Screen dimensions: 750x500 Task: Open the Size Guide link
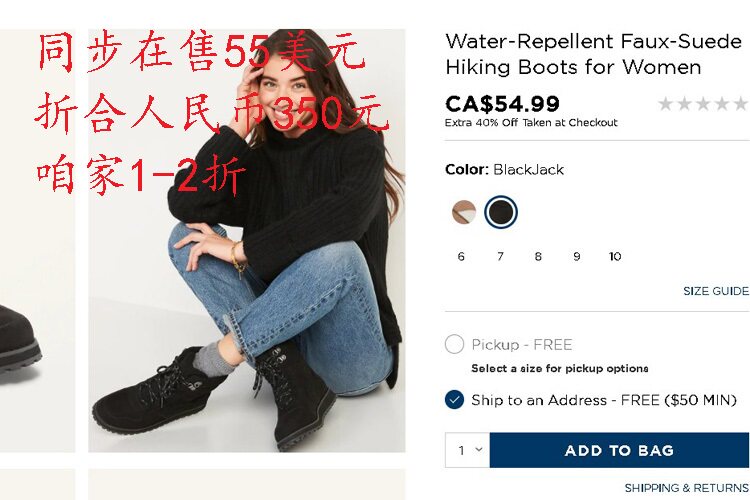(x=716, y=291)
